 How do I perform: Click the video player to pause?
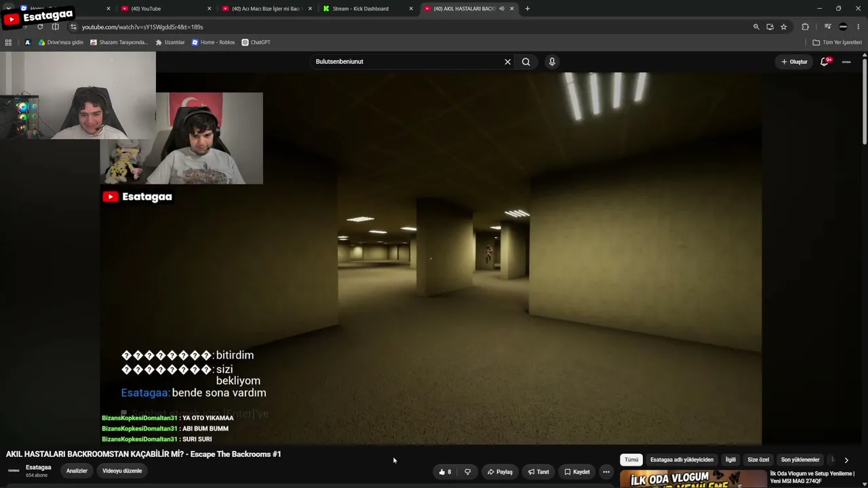[x=431, y=258]
